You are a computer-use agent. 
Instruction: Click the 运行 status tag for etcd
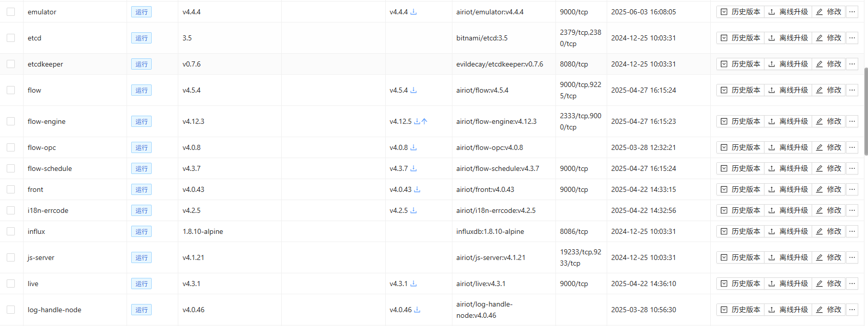[x=141, y=38]
